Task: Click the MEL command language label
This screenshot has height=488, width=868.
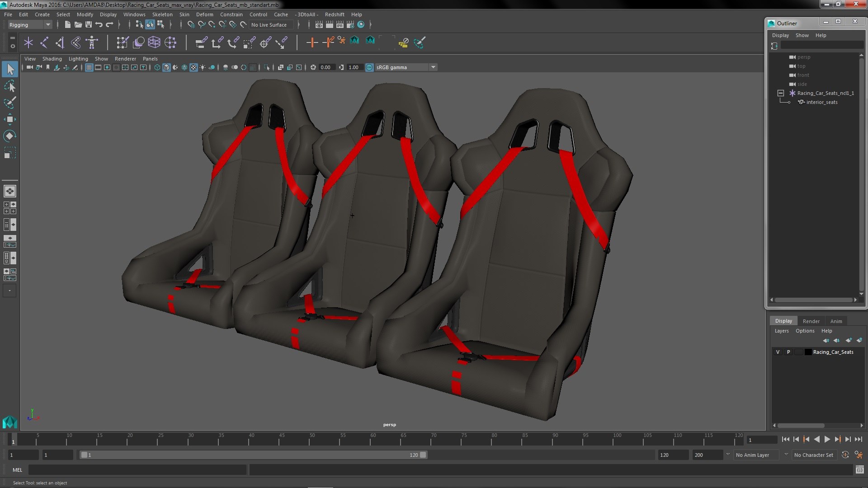Action: [17, 470]
